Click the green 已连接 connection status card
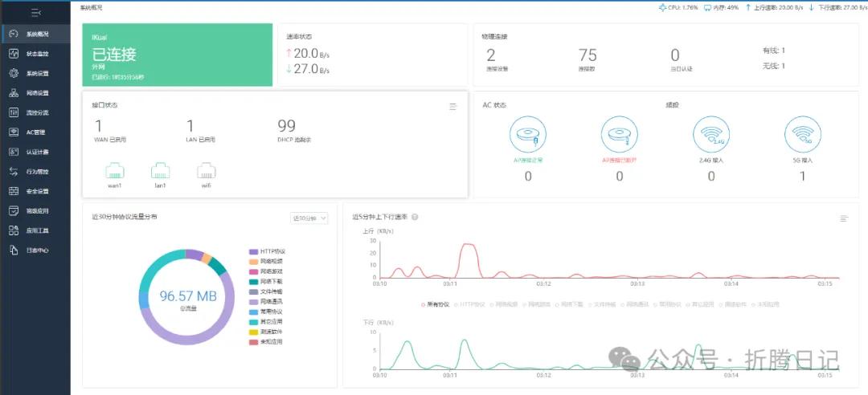Screen dimensions: 868x395 (x=177, y=55)
